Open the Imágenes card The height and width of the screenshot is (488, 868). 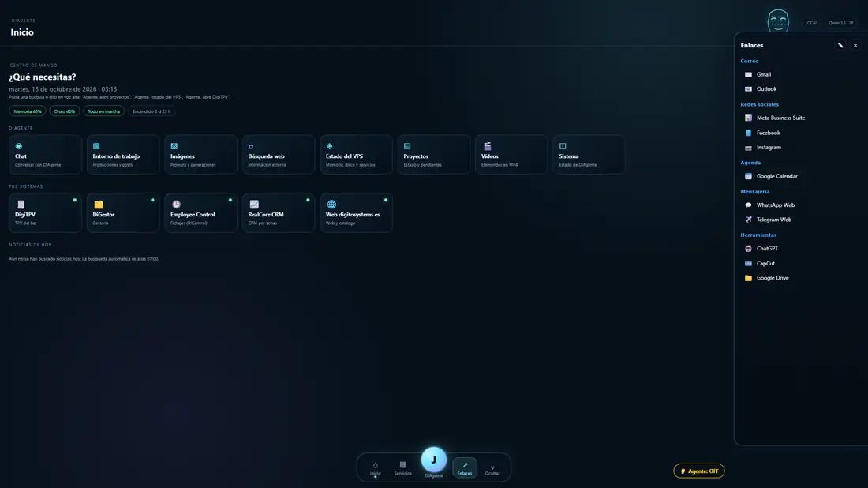point(200,155)
